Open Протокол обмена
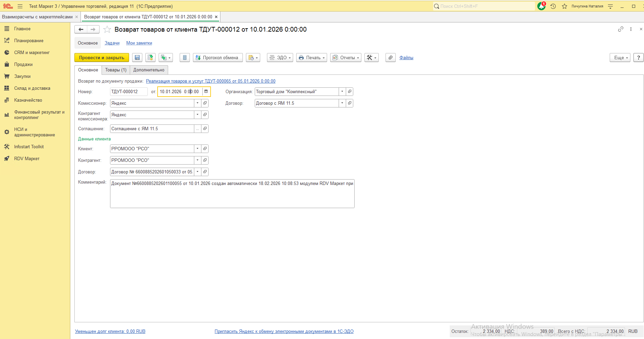The image size is (644, 339). [218, 58]
